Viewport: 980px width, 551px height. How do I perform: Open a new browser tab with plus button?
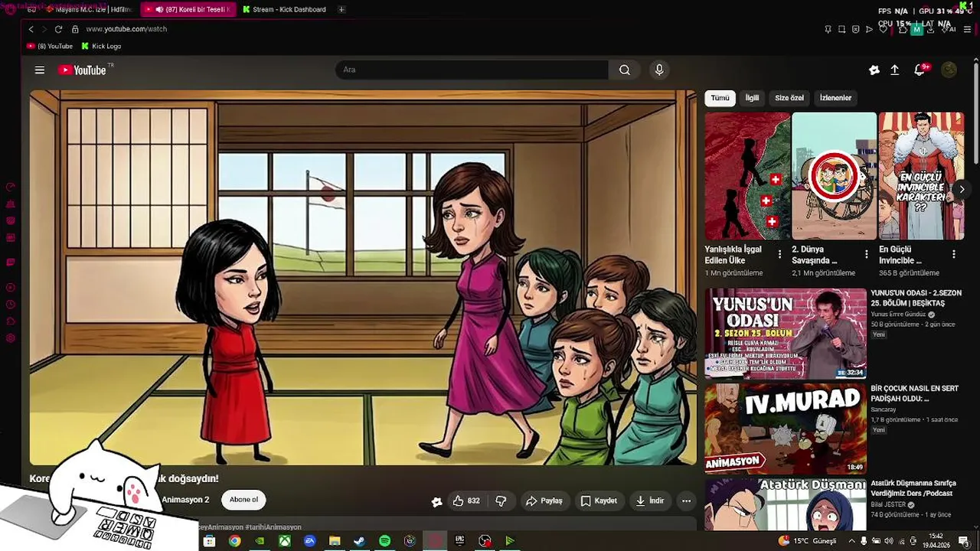coord(341,9)
